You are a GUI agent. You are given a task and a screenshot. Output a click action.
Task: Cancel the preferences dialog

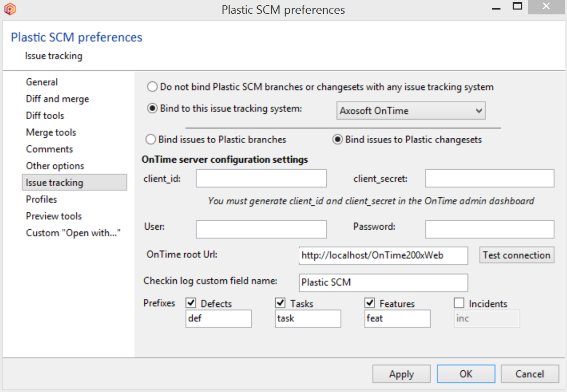[x=530, y=373]
